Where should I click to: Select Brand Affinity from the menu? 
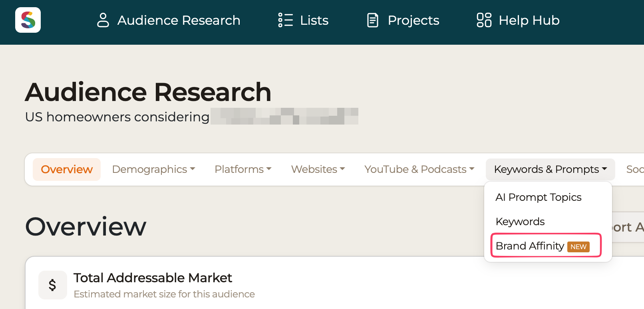[543, 246]
